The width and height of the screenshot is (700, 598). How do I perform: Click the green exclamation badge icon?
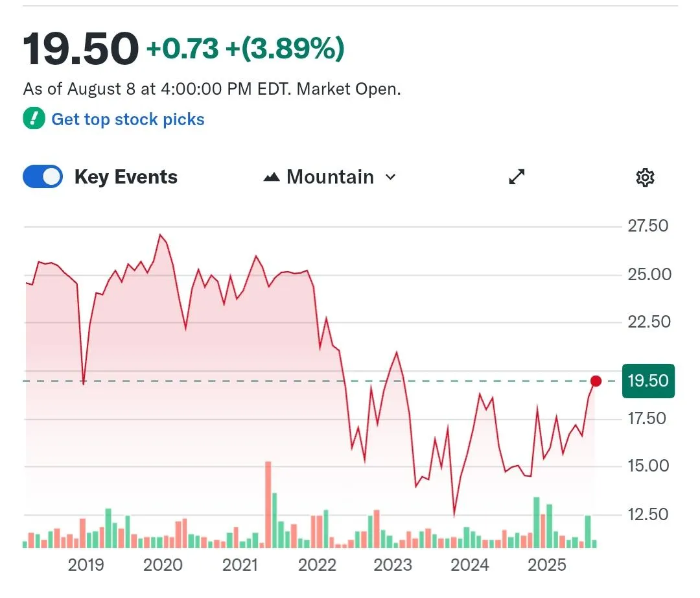click(34, 119)
